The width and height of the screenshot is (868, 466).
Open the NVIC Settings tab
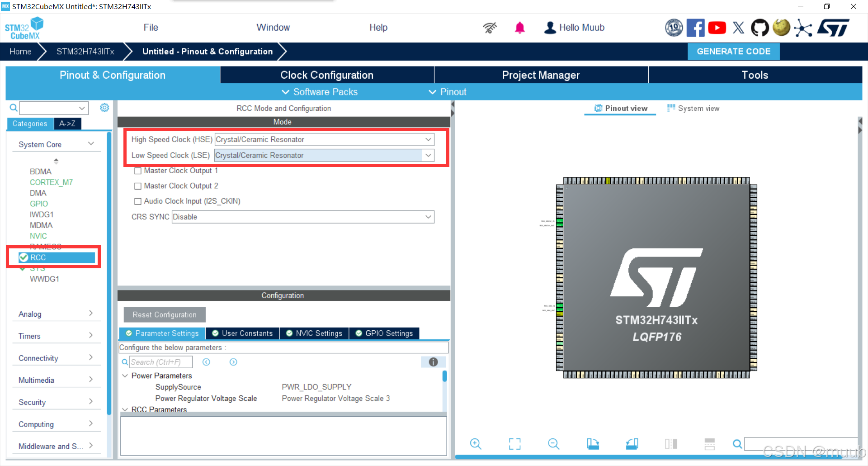pyautogui.click(x=314, y=333)
